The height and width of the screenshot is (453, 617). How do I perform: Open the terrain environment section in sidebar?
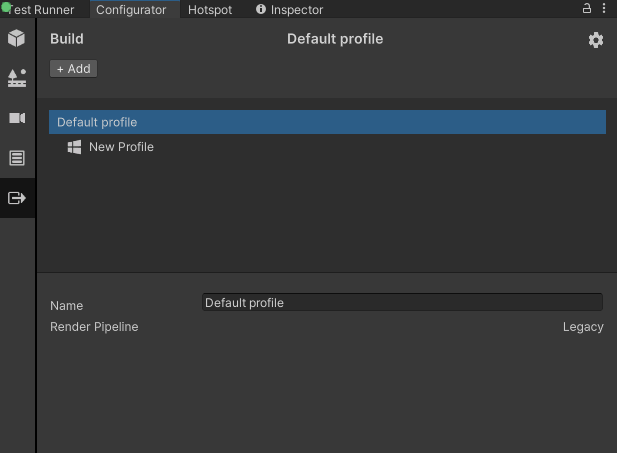point(17,78)
